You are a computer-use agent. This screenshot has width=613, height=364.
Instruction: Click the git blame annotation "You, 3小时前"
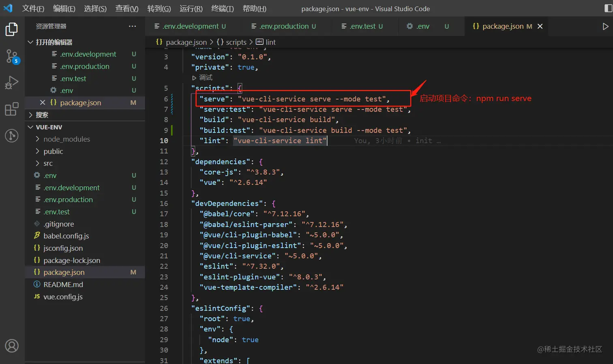pyautogui.click(x=378, y=141)
